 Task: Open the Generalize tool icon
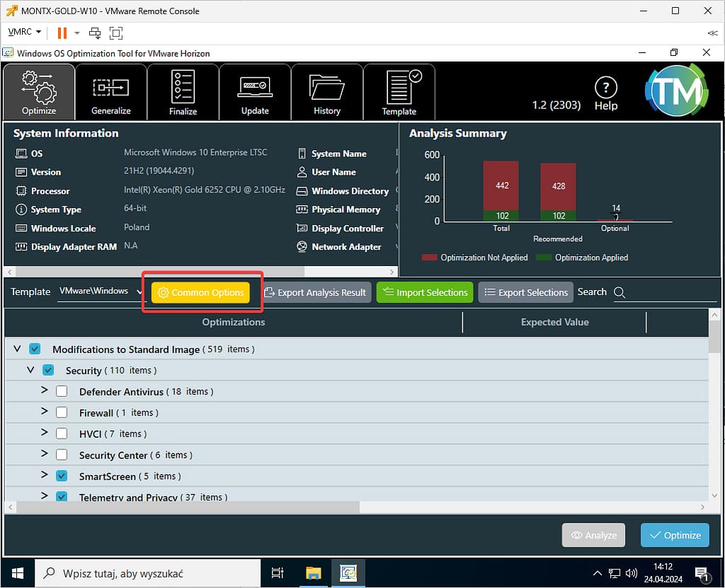coord(111,88)
